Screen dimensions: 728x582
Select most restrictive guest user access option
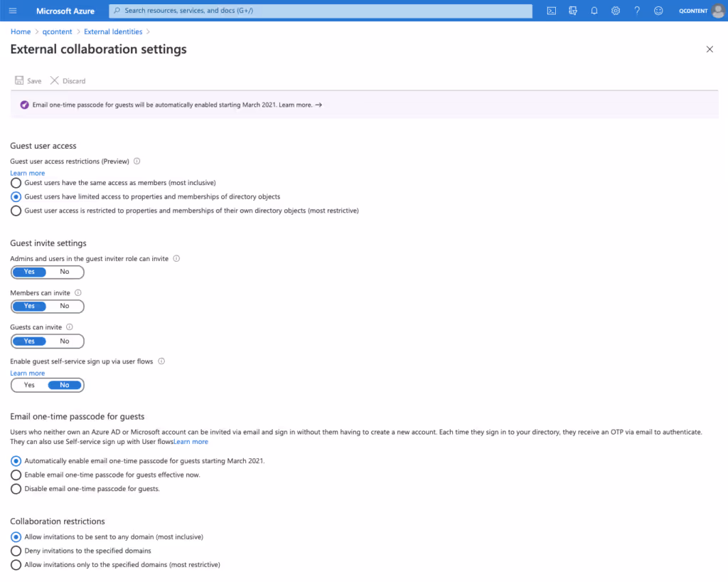[16, 210]
